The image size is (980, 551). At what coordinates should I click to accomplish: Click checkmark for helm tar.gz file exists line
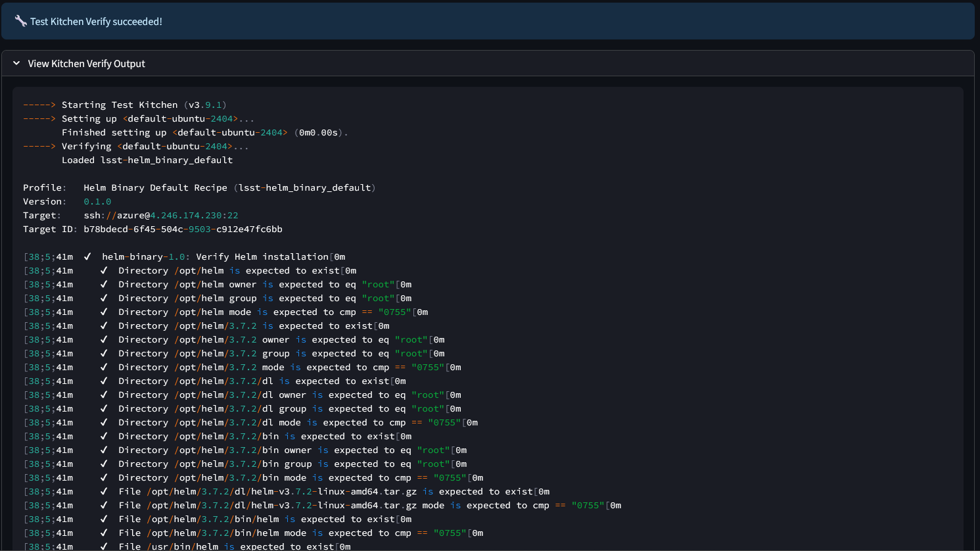pyautogui.click(x=104, y=492)
